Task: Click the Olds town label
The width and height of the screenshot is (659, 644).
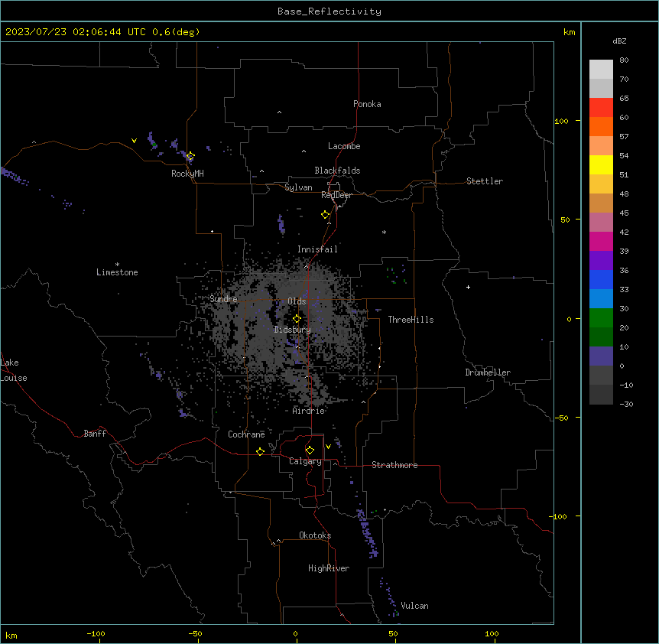Action: point(297,301)
